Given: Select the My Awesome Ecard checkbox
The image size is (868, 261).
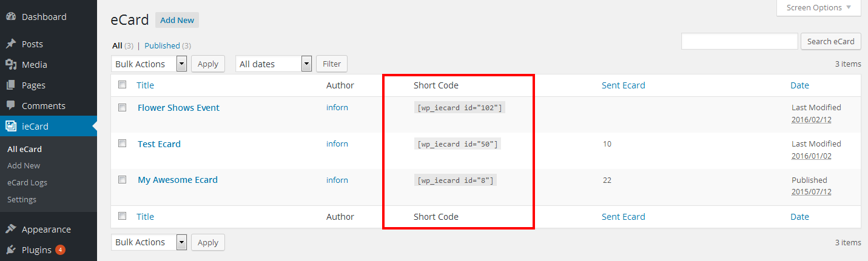Looking at the screenshot, I should tap(123, 180).
